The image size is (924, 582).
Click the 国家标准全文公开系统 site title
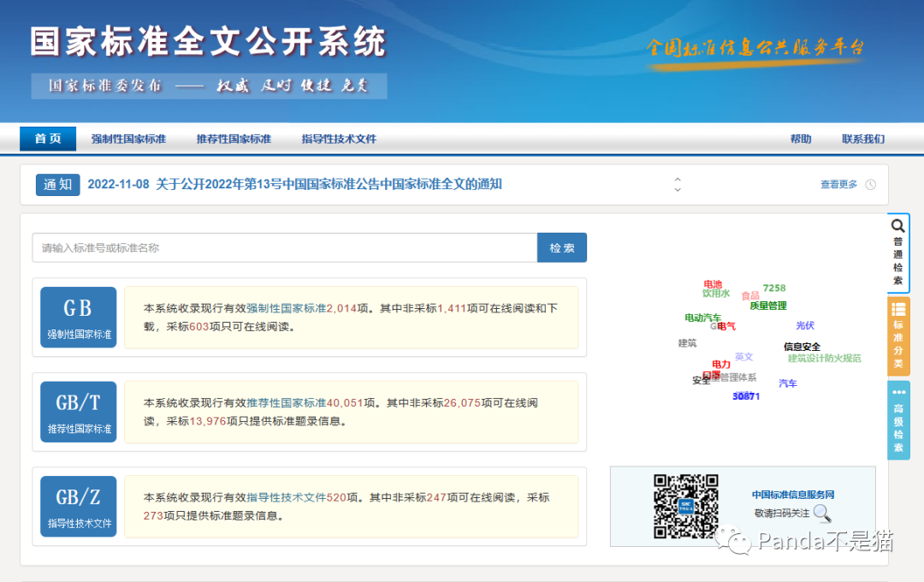pos(209,41)
